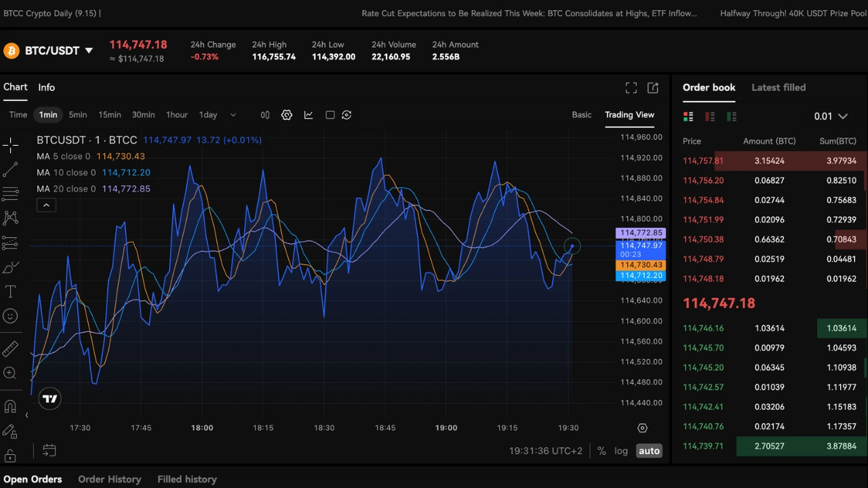This screenshot has width=868, height=488.
Task: Select the 15min interval
Action: tap(110, 115)
